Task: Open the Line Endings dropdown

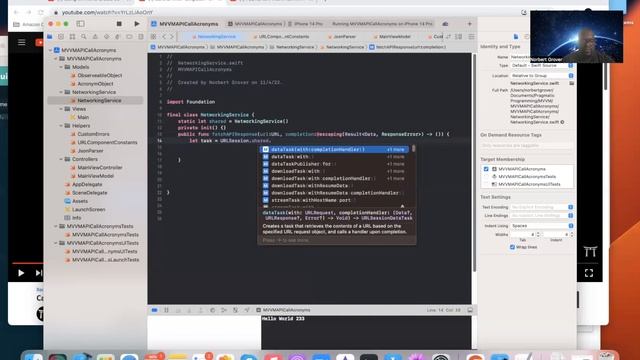Action: [x=542, y=216]
